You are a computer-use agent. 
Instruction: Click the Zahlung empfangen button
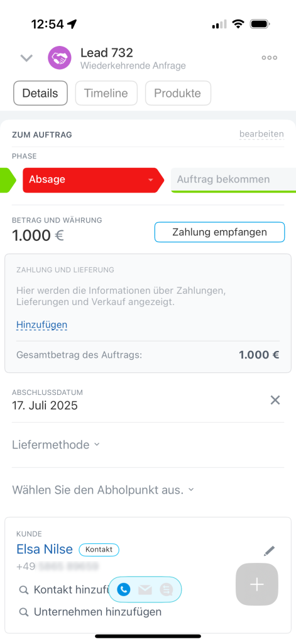[x=219, y=232]
